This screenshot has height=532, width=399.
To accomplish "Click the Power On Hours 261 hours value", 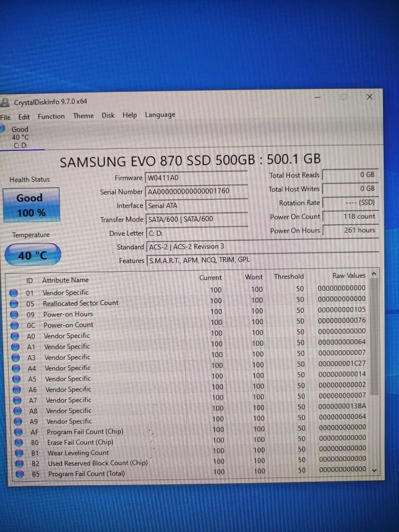I will click(351, 230).
